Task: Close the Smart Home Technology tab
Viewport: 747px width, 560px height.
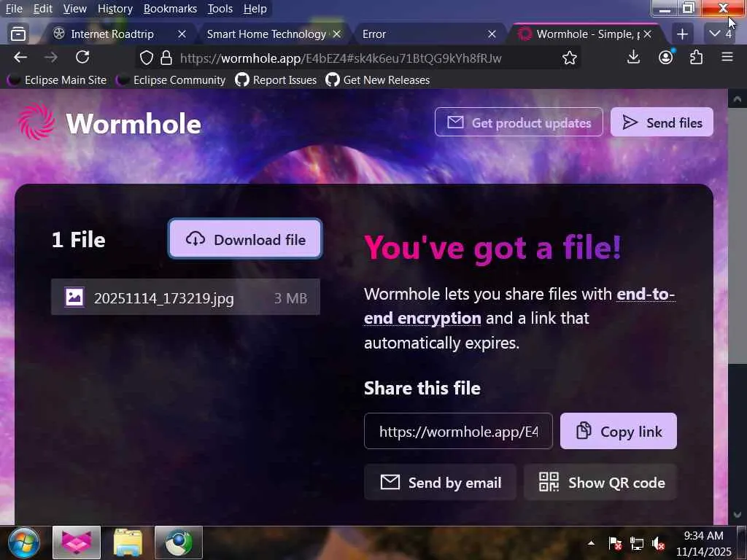Action: (x=337, y=34)
